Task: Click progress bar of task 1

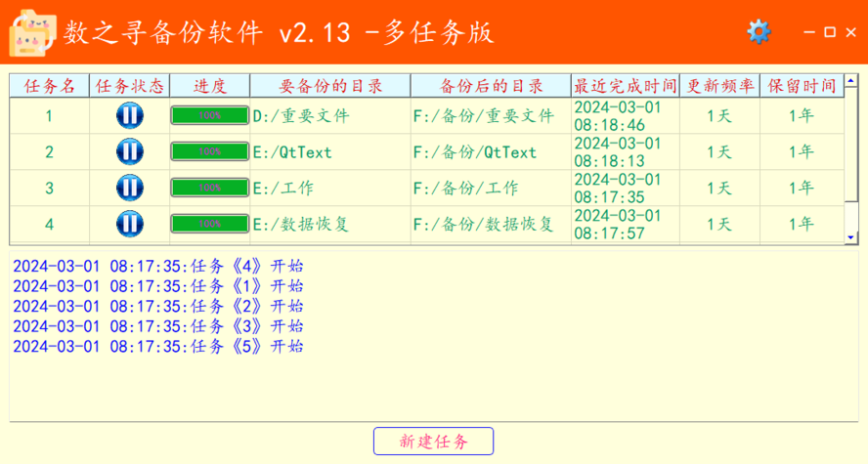Action: [x=210, y=115]
